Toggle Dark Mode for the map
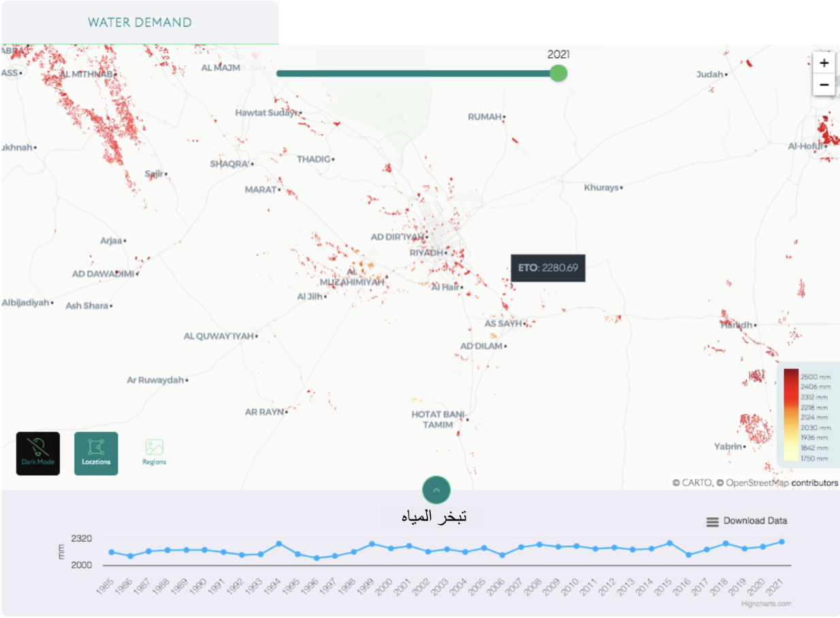The height and width of the screenshot is (618, 840). (x=38, y=453)
